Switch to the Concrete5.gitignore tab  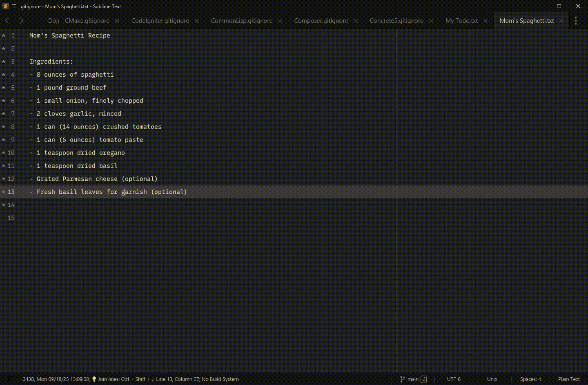coord(396,21)
